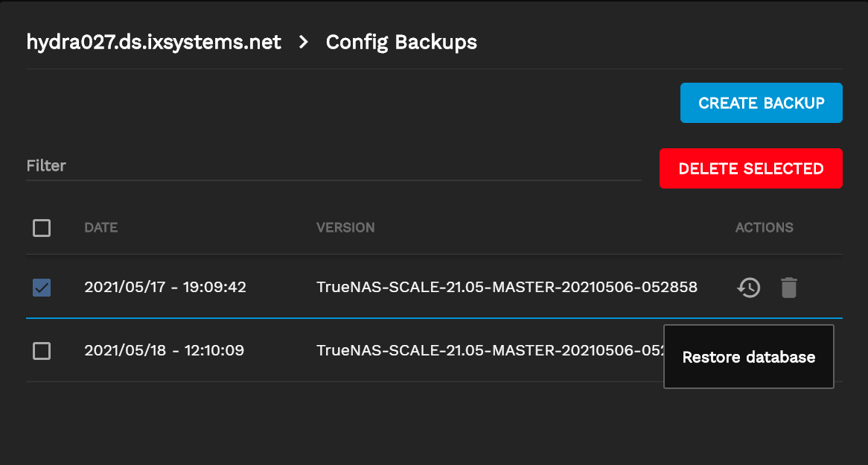Click the breadcrumb chevron arrow
Image resolution: width=868 pixels, height=465 pixels.
(x=304, y=42)
